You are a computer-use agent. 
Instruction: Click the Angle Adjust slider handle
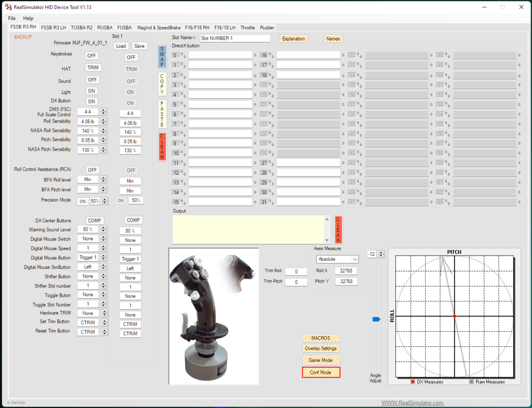376,319
